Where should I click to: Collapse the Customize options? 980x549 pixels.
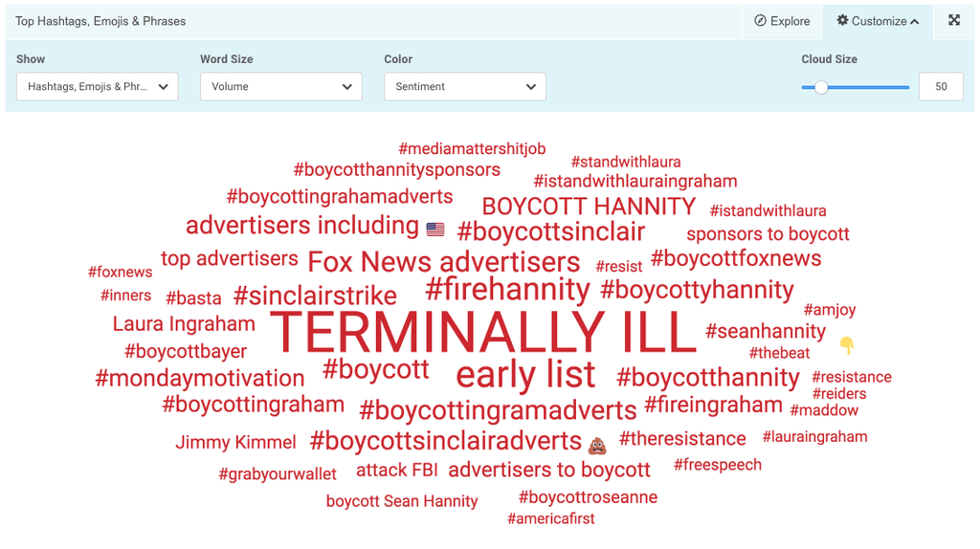click(x=878, y=21)
